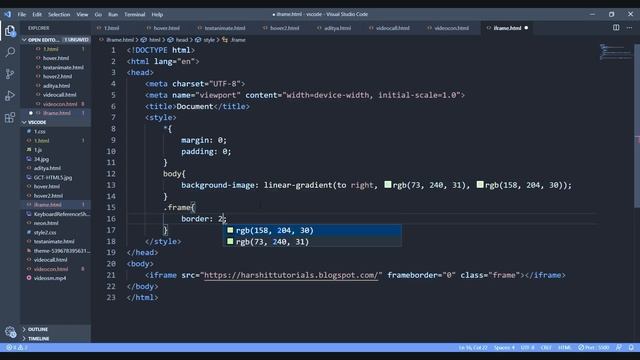
Task: Click color swatch before rgb(73, 240, 31) on line 13
Action: tap(388, 184)
